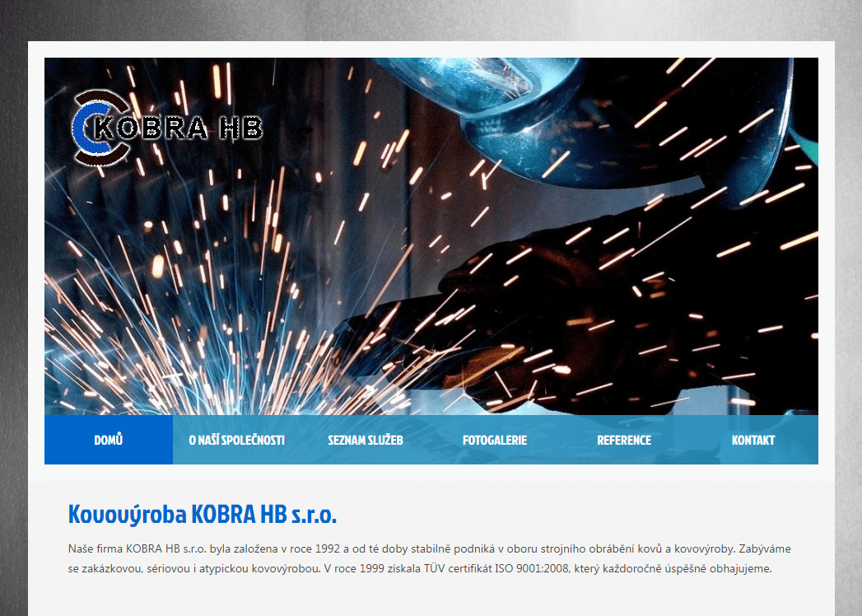The height and width of the screenshot is (616, 862).
Task: Click paragraph beginning 'Naše firma KOBRA HB'
Action: tap(429, 558)
